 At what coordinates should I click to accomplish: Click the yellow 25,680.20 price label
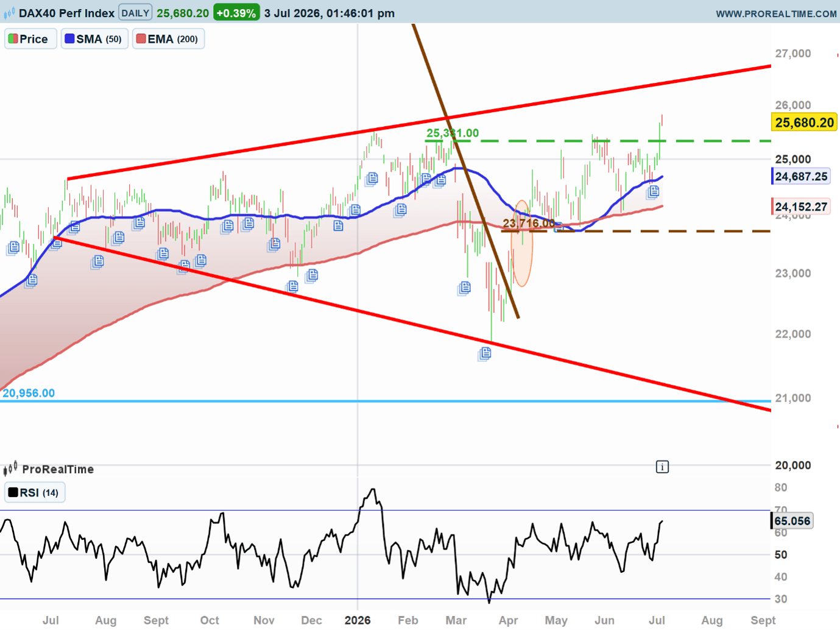point(805,122)
